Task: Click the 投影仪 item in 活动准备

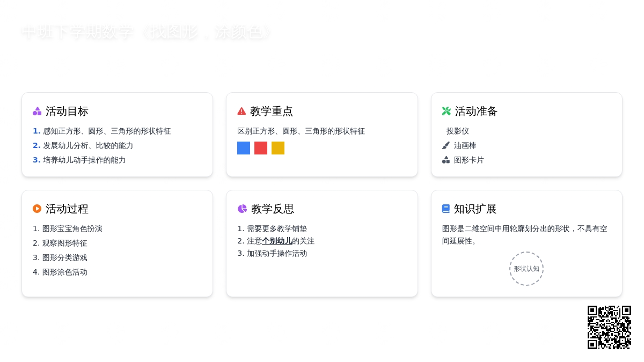Action: [x=458, y=131]
